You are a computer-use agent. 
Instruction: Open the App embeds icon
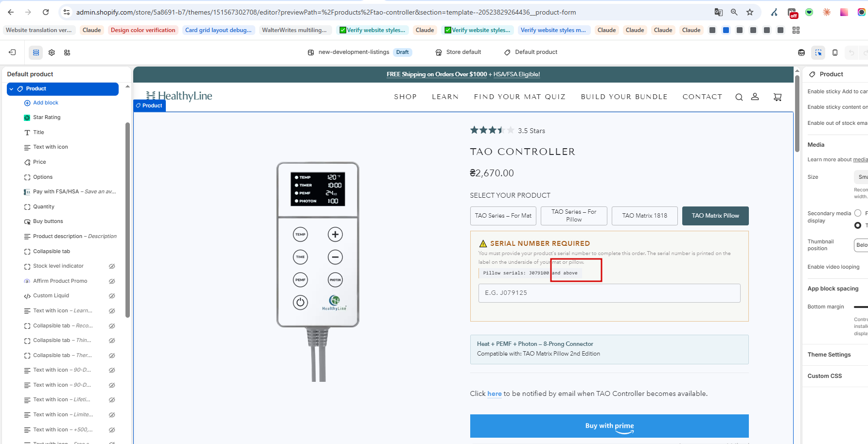(x=67, y=52)
